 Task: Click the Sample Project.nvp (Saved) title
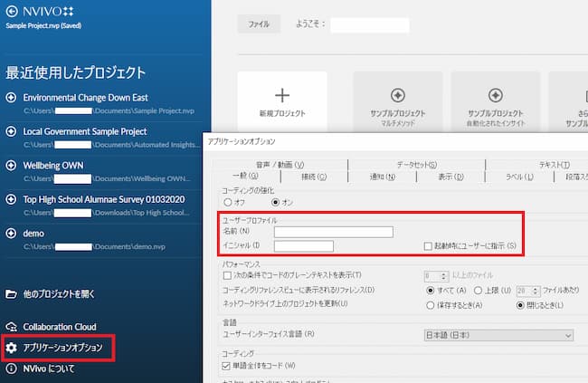coord(43,25)
